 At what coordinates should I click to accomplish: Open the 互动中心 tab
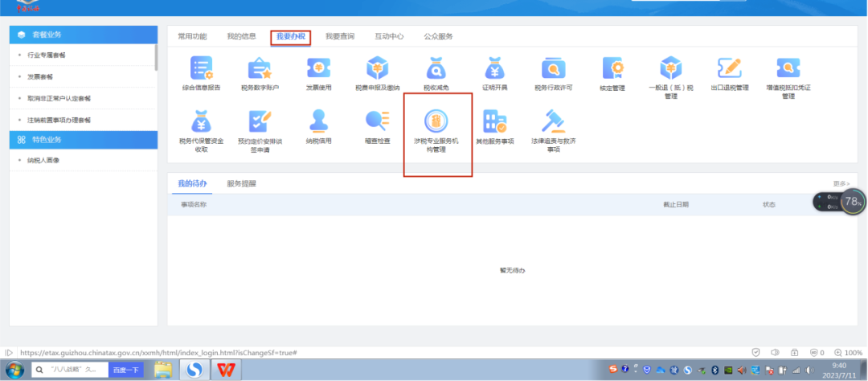pos(389,36)
